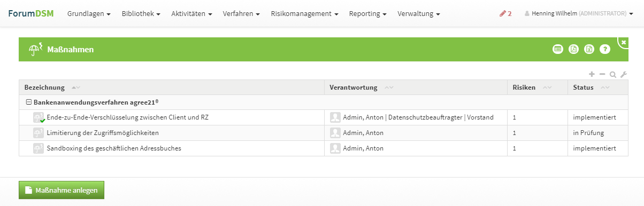
Task: Open the Bibliothek menu
Action: click(141, 13)
